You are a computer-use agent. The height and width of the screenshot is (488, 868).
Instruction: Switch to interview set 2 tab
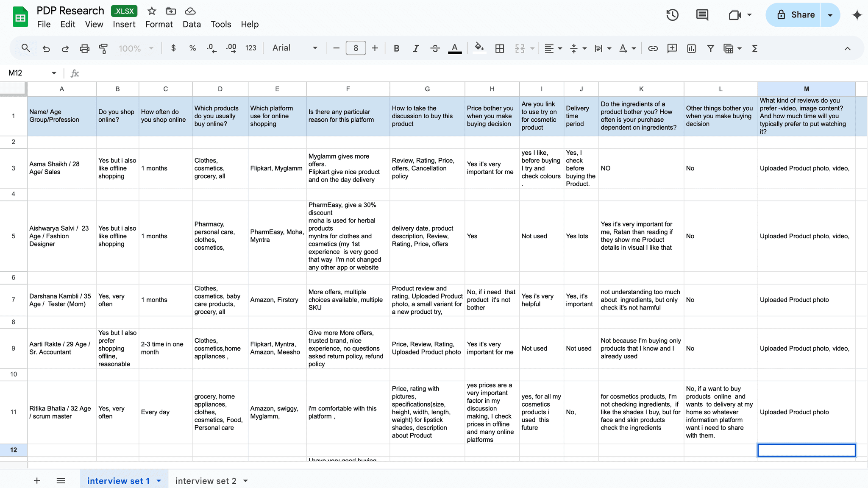pyautogui.click(x=206, y=481)
